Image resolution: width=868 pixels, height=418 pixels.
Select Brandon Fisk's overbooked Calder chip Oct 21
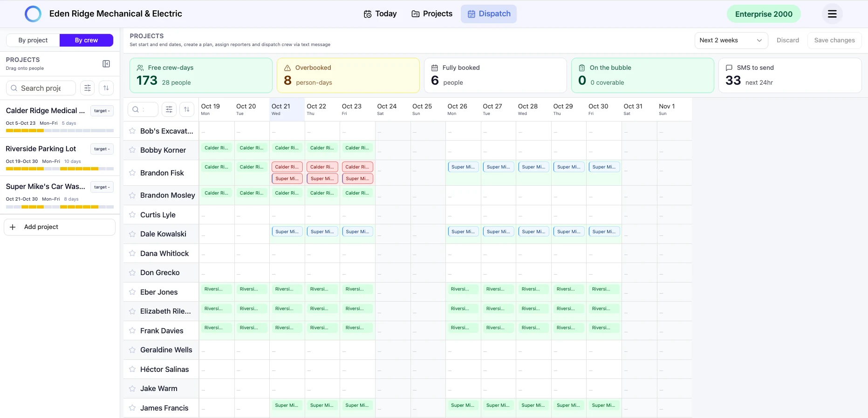coord(287,167)
